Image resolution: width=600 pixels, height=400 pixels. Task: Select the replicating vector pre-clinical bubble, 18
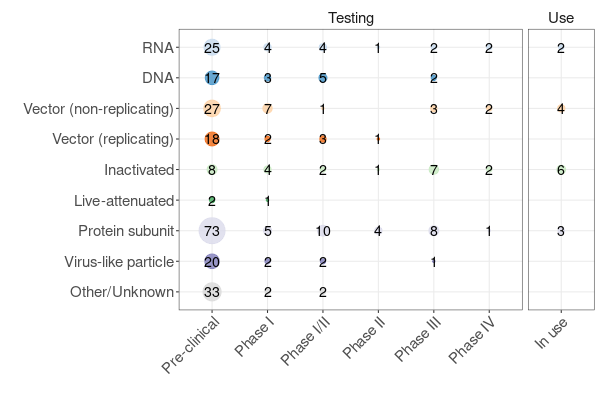212,139
